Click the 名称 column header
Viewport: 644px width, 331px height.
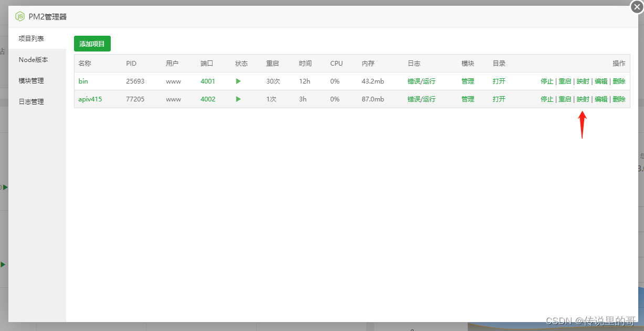click(x=85, y=64)
